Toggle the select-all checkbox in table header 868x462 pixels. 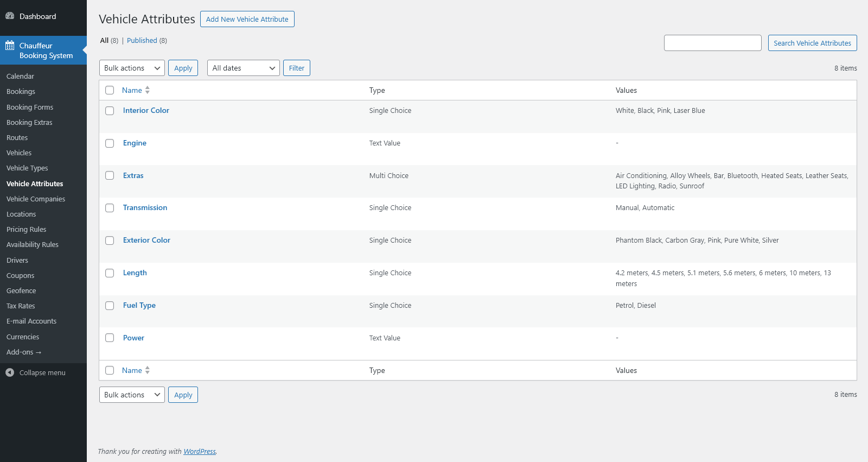click(110, 90)
